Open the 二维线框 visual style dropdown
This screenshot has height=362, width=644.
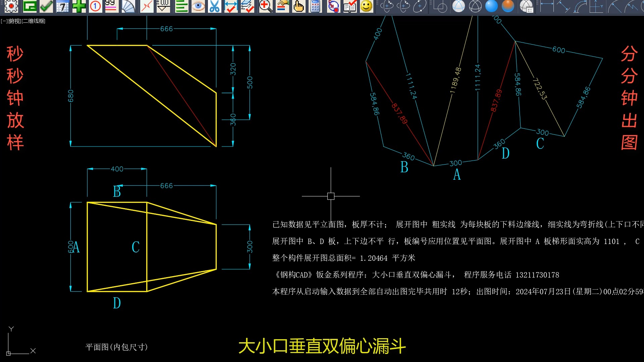point(34,21)
